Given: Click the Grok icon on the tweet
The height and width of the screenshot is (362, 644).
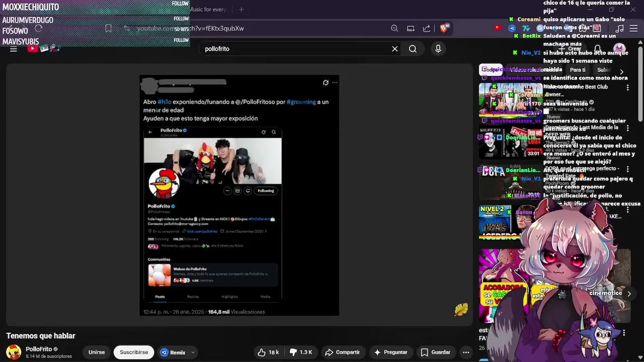Looking at the screenshot, I should [x=326, y=82].
